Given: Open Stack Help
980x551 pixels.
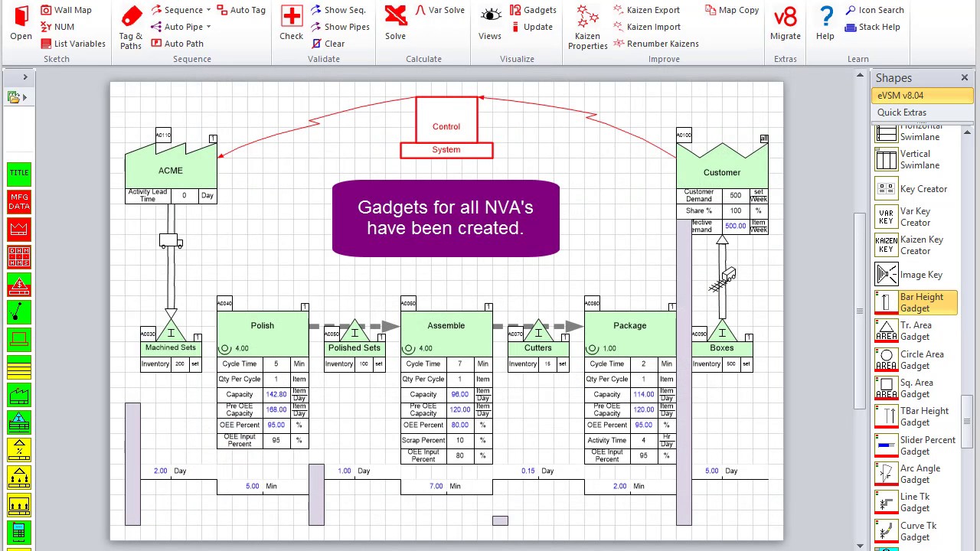Looking at the screenshot, I should tap(873, 27).
